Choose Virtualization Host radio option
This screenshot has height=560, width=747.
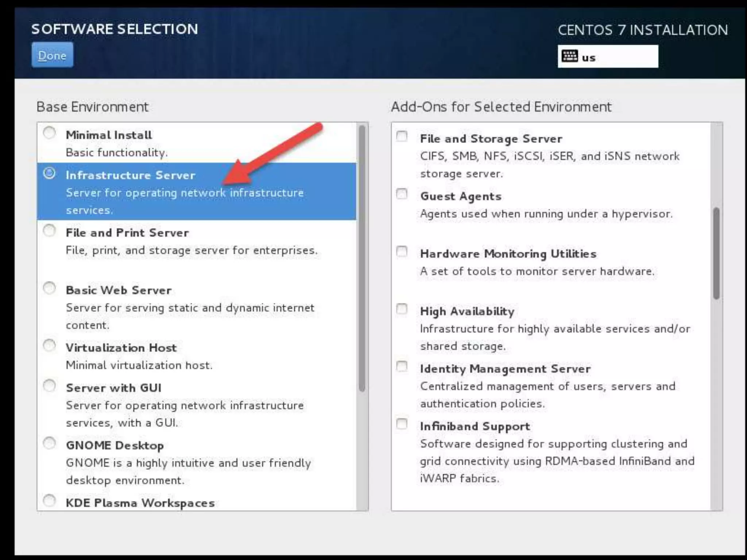(x=49, y=346)
